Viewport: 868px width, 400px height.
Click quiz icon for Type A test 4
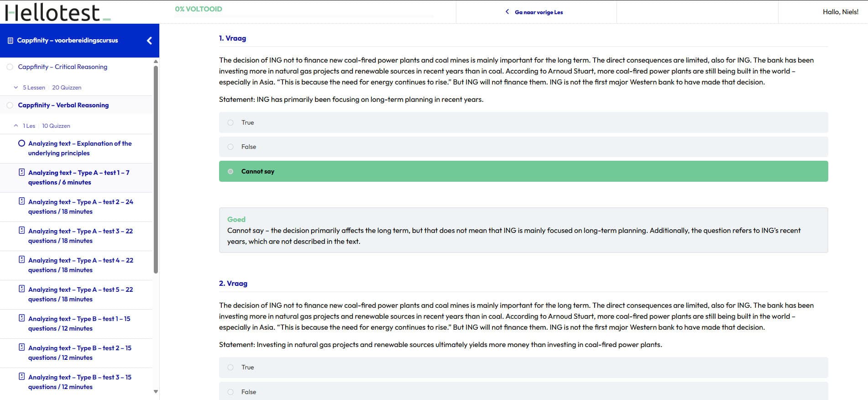tap(21, 260)
